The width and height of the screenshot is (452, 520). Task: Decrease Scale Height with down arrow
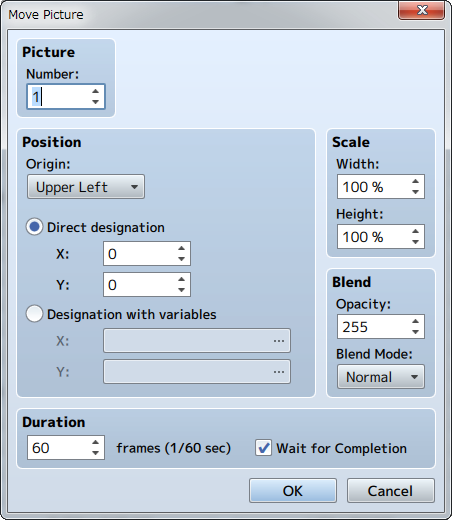coord(415,242)
